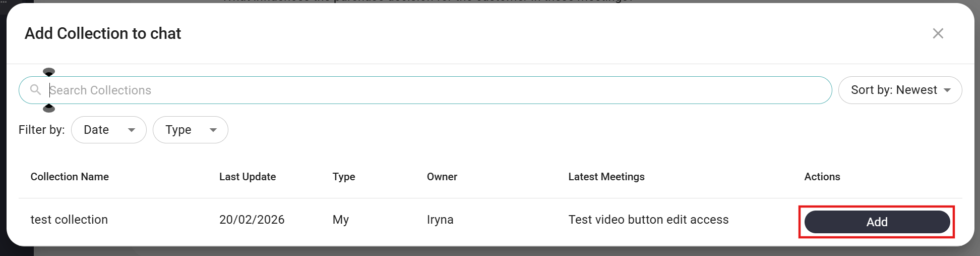Expand the Date filter dropdown
The width and height of the screenshot is (980, 256).
pos(109,130)
